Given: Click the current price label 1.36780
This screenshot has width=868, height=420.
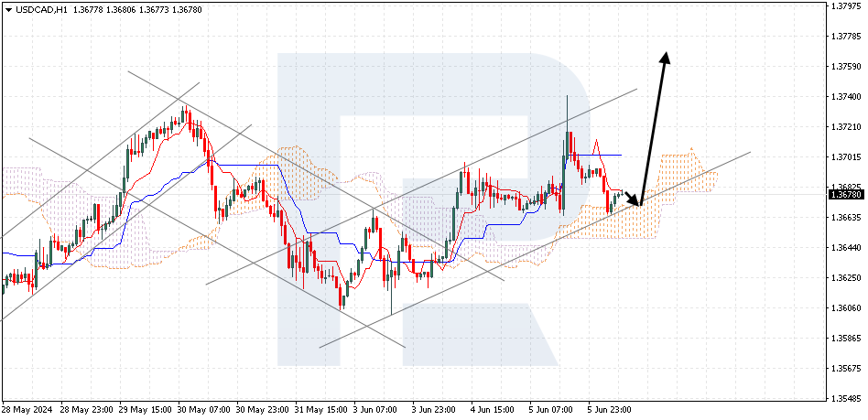Looking at the screenshot, I should click(x=847, y=194).
